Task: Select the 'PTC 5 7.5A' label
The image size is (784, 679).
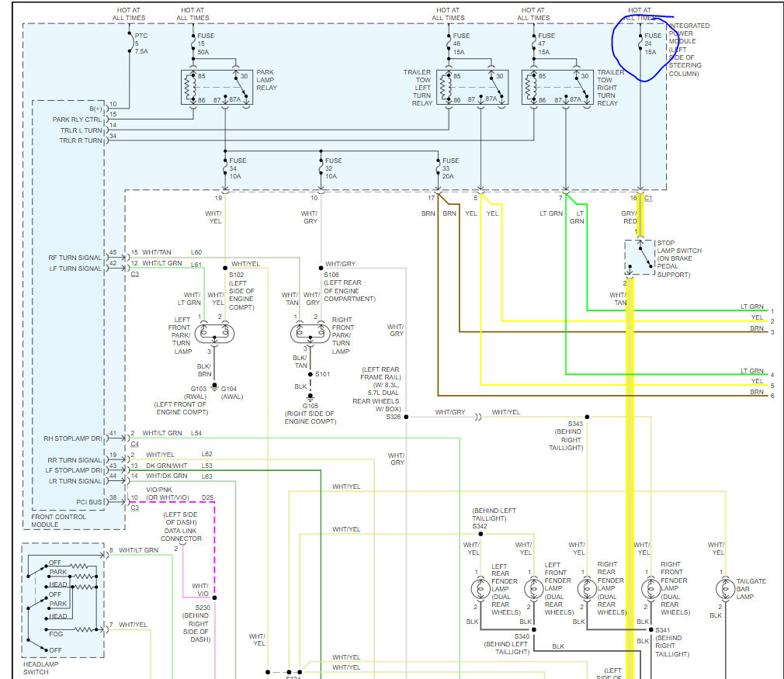Action: [x=141, y=43]
